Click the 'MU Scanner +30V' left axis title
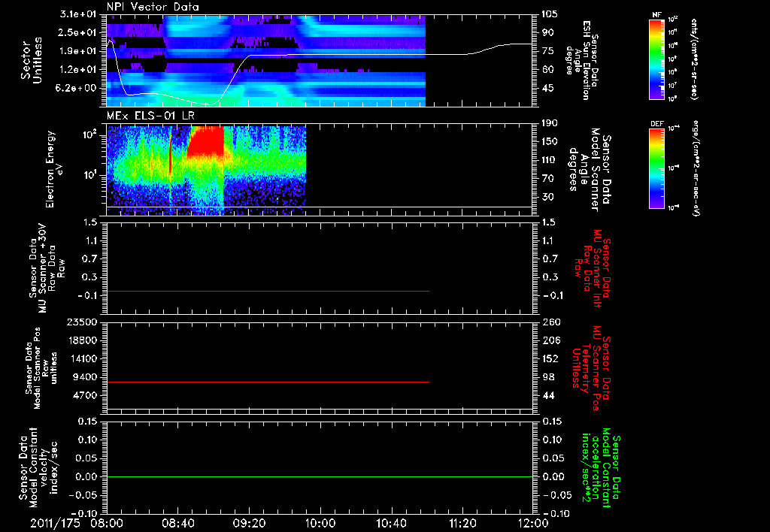770x532 pixels. (x=47, y=268)
